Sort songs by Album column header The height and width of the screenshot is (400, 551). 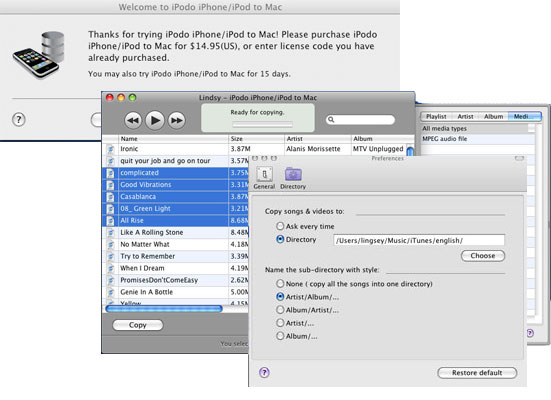point(382,139)
